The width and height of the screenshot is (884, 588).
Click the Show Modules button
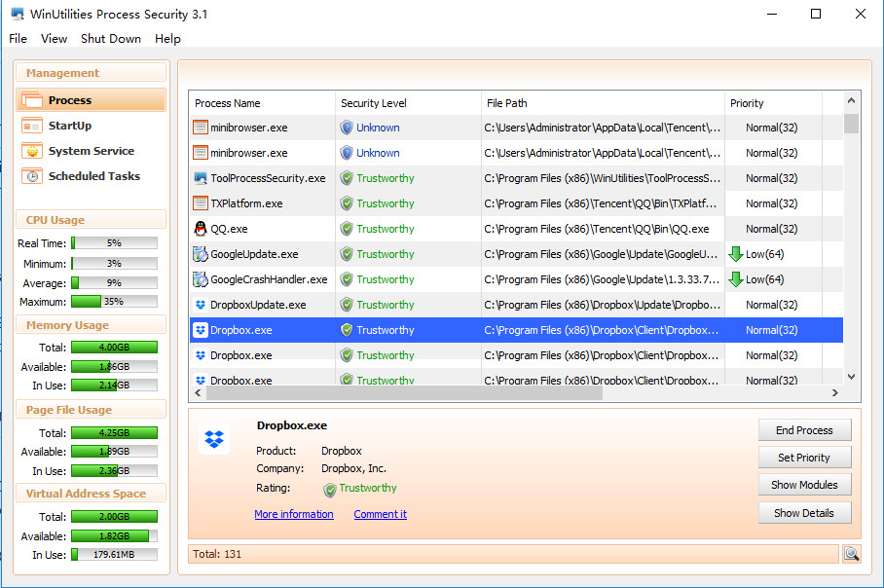click(804, 485)
